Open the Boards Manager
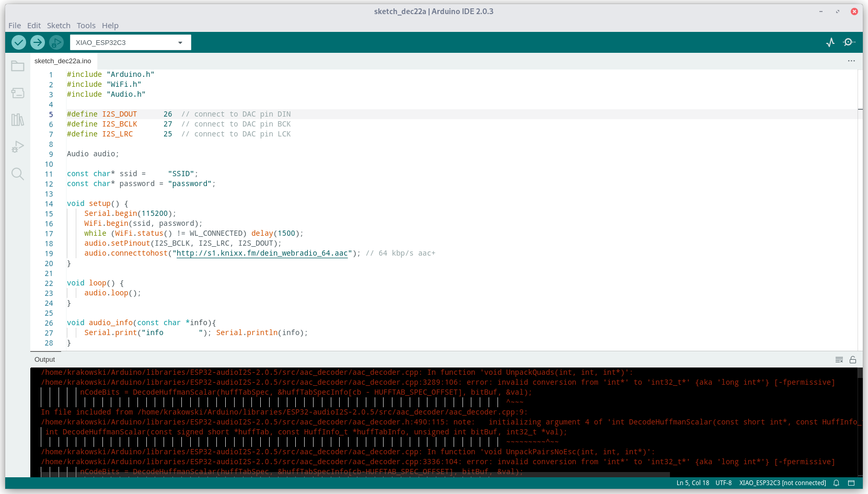The width and height of the screenshot is (868, 494). pyautogui.click(x=17, y=93)
